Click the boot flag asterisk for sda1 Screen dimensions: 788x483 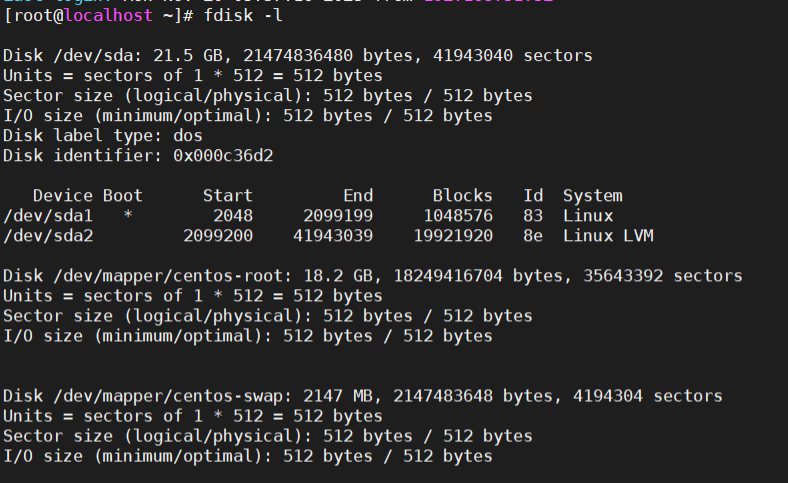pyautogui.click(x=127, y=215)
